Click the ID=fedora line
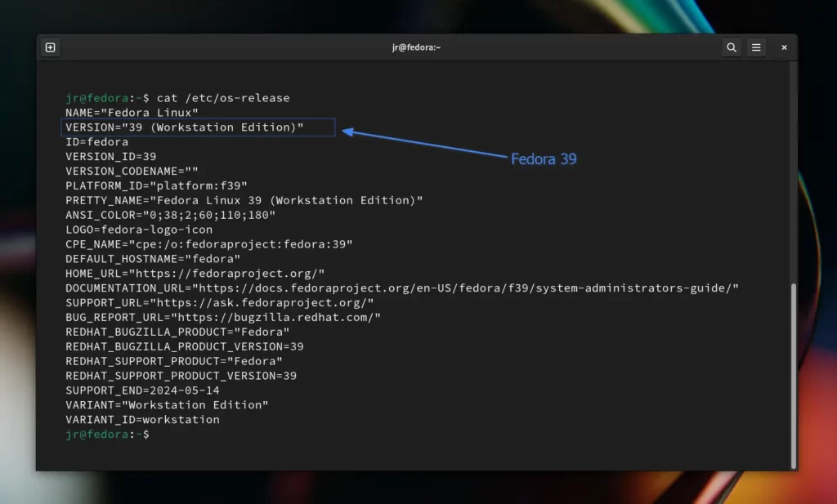Screen dimensions: 837x504 (96, 142)
